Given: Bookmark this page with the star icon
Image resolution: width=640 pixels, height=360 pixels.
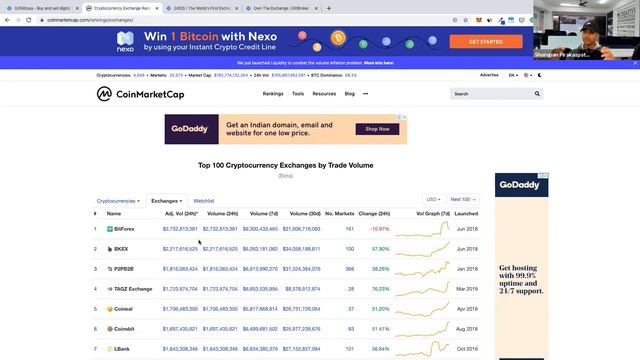Looking at the screenshot, I should (x=466, y=20).
